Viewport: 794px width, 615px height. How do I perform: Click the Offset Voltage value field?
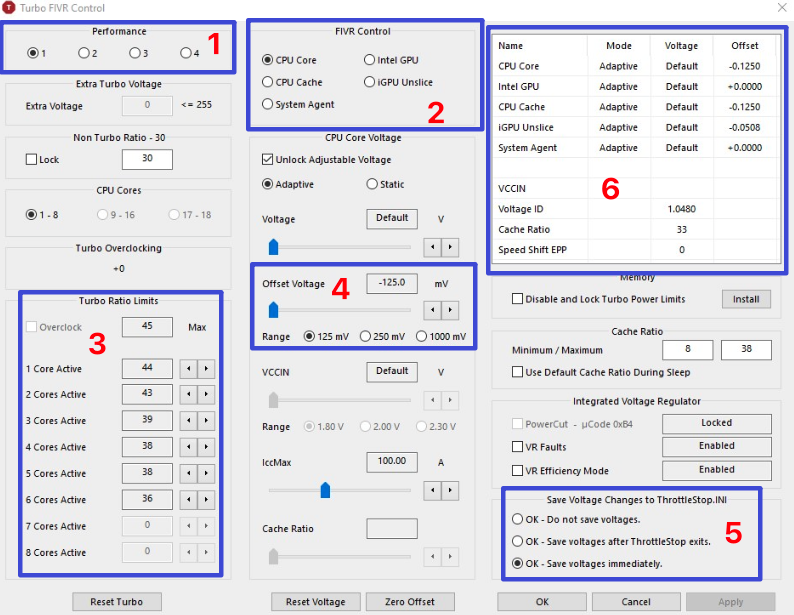tap(392, 283)
